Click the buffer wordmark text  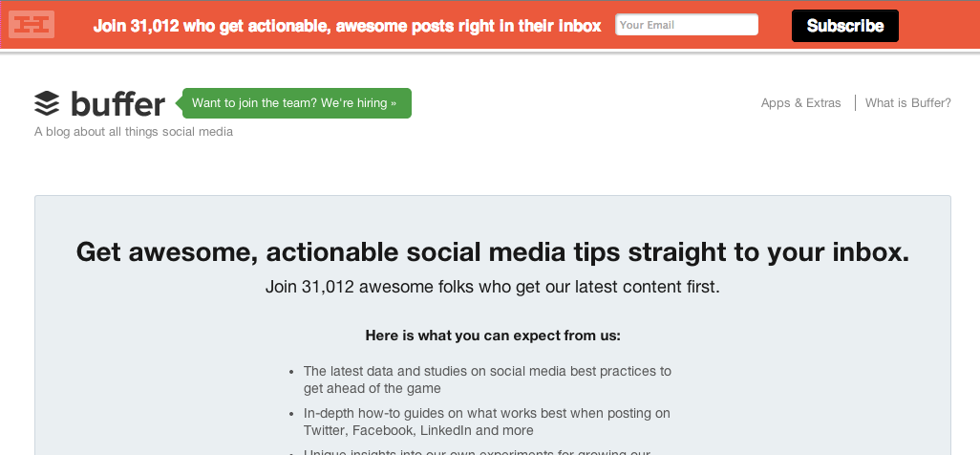click(x=117, y=103)
